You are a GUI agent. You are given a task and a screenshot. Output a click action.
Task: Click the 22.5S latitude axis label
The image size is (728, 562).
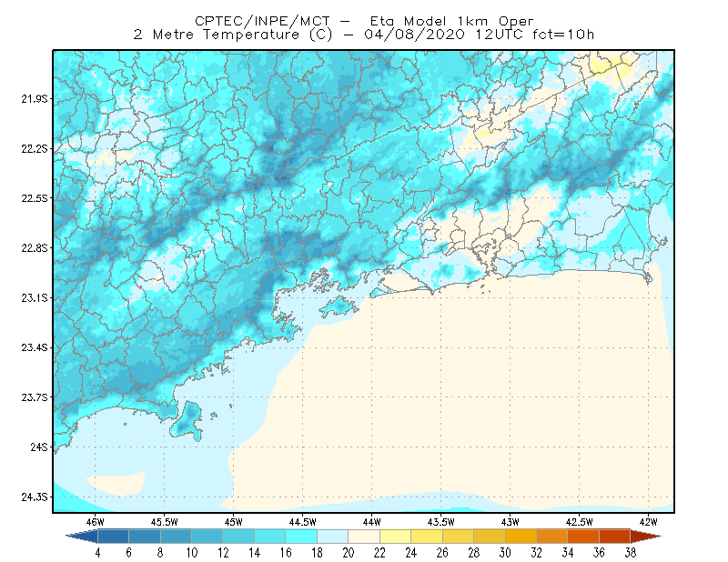[34, 198]
